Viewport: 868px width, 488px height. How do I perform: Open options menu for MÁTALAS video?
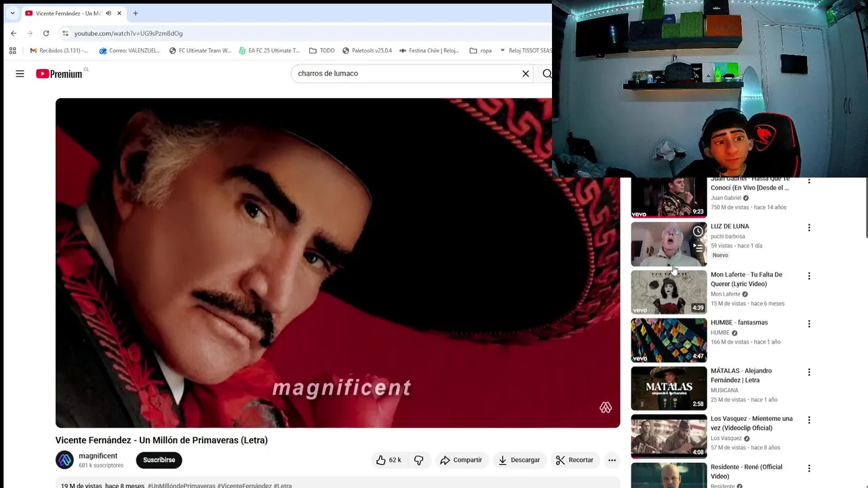pyautogui.click(x=809, y=372)
